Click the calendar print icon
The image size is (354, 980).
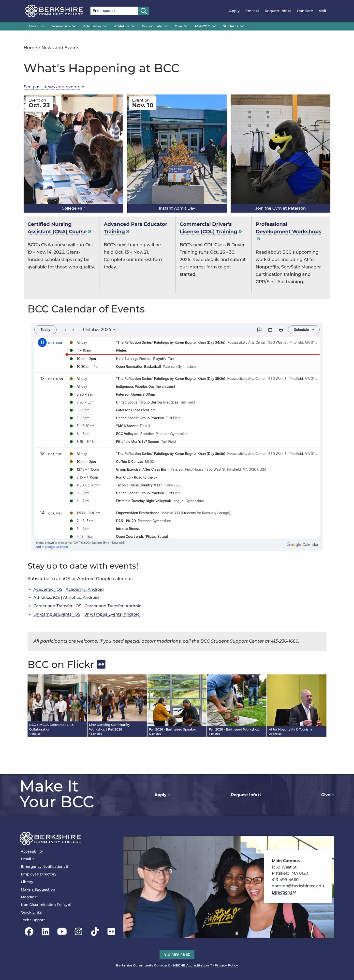point(281,329)
